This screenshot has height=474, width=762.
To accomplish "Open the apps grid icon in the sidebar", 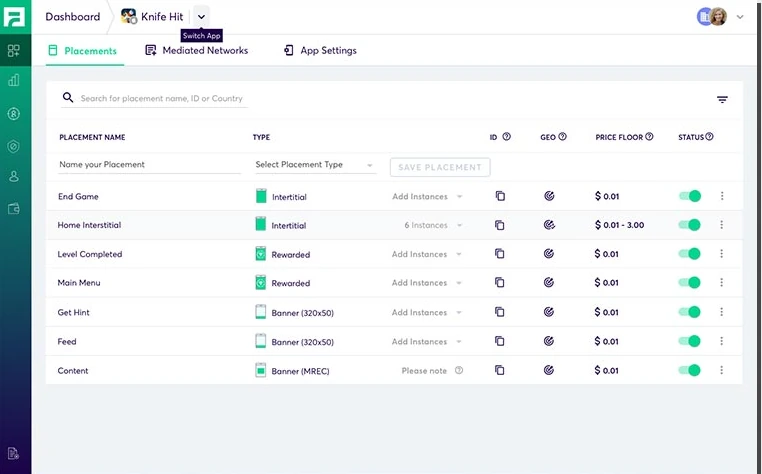I will tap(14, 51).
